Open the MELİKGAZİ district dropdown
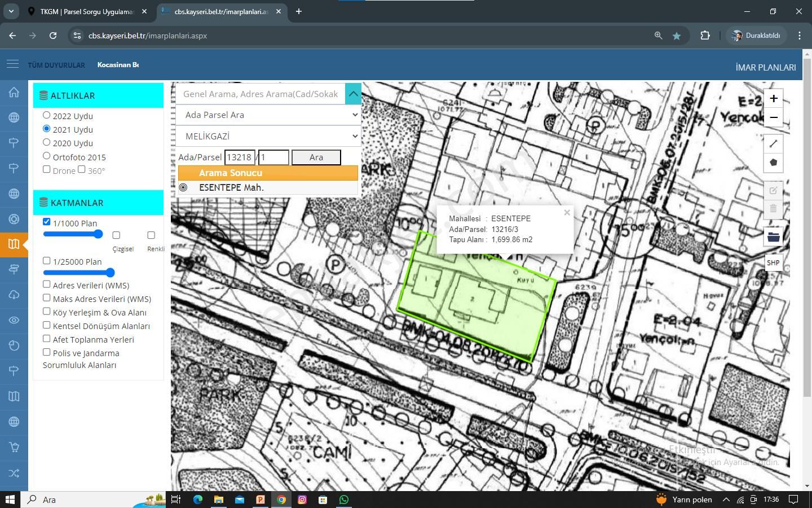812x508 pixels. tap(268, 136)
